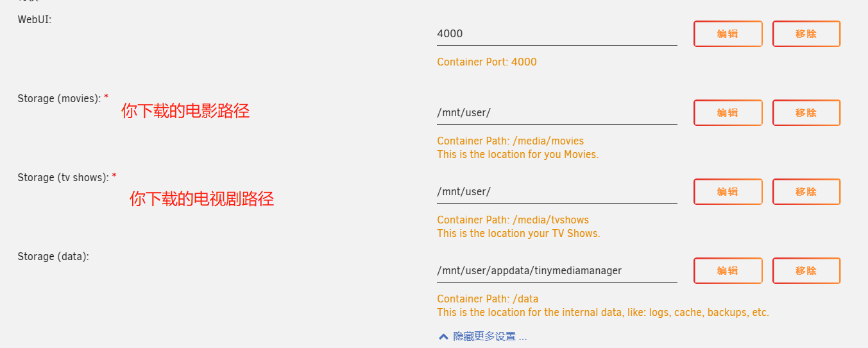Click the Storage (tv shows) label
The height and width of the screenshot is (348, 868).
pyautogui.click(x=63, y=178)
